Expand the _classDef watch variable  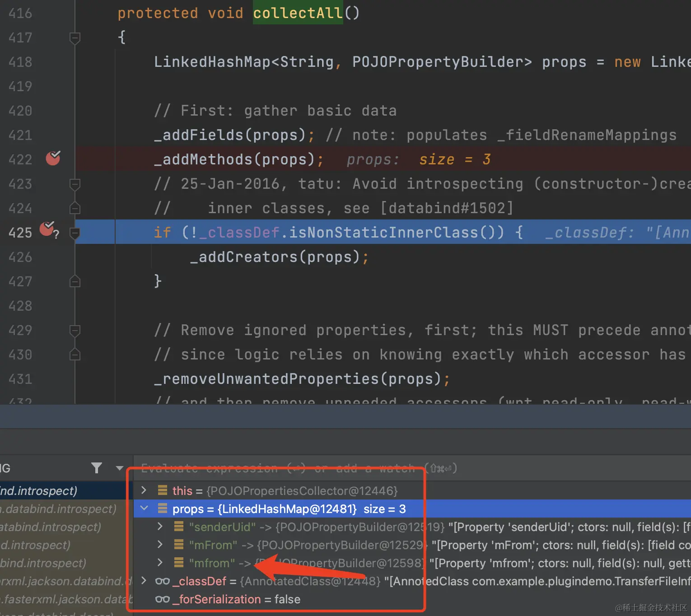(144, 580)
